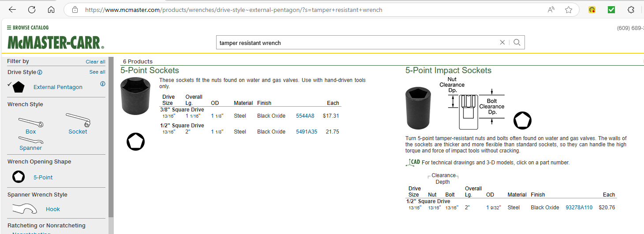Open the Browse Catalog menu

[28, 27]
